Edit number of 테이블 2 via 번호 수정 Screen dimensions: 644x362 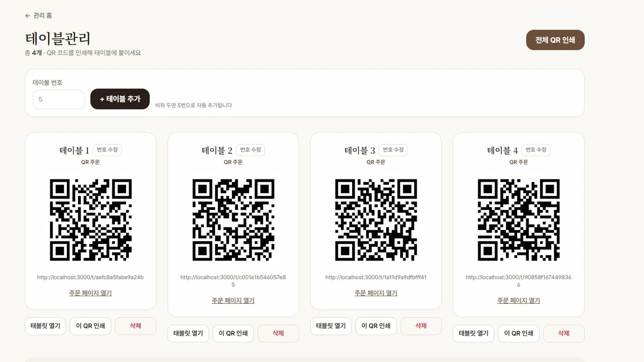[250, 150]
